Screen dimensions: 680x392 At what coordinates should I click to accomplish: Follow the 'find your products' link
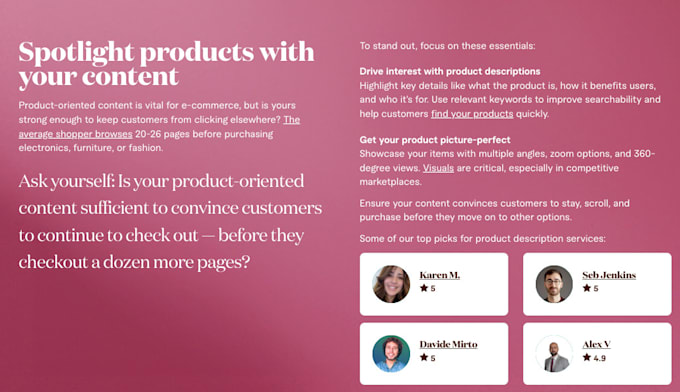pyautogui.click(x=472, y=114)
